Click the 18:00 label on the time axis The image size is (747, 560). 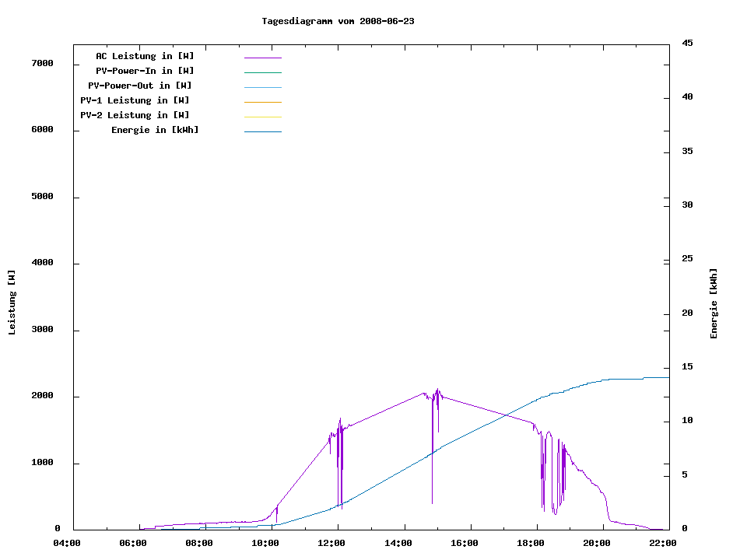point(531,544)
